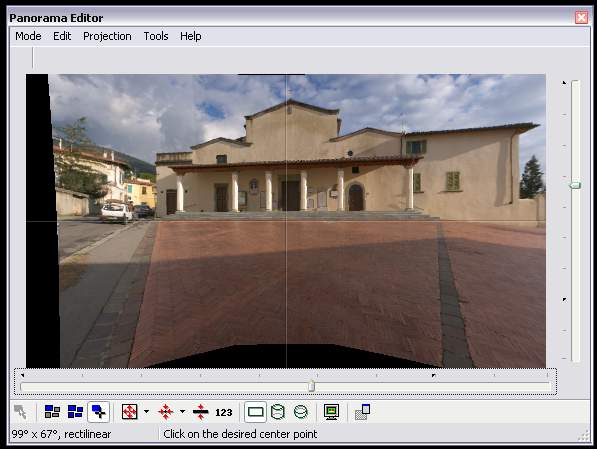Click the preview monitor icon
597x449 pixels.
(331, 412)
